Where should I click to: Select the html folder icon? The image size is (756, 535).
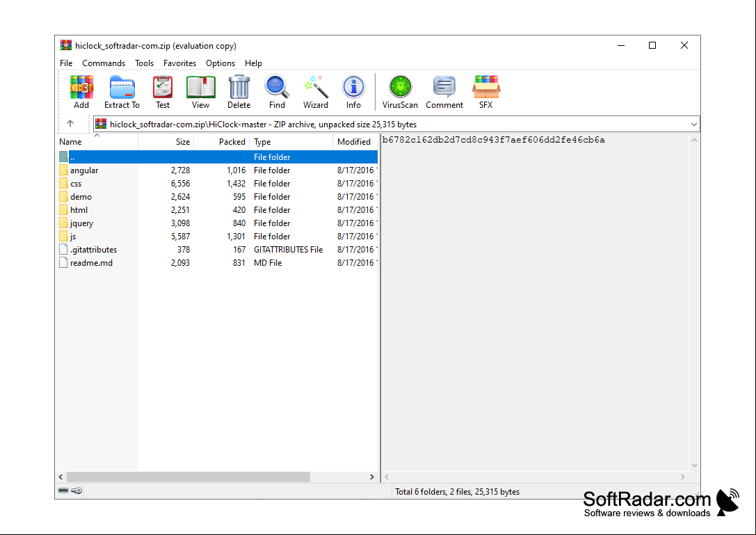[x=63, y=210]
